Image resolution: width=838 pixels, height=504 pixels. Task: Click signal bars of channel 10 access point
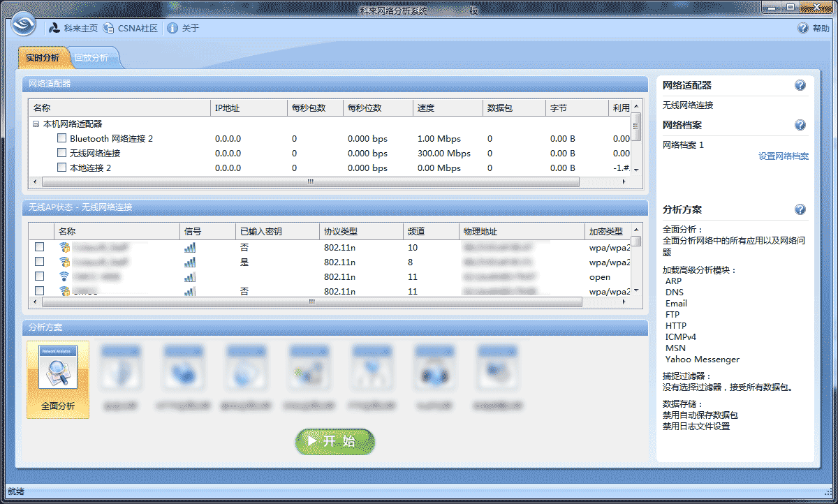(x=190, y=247)
